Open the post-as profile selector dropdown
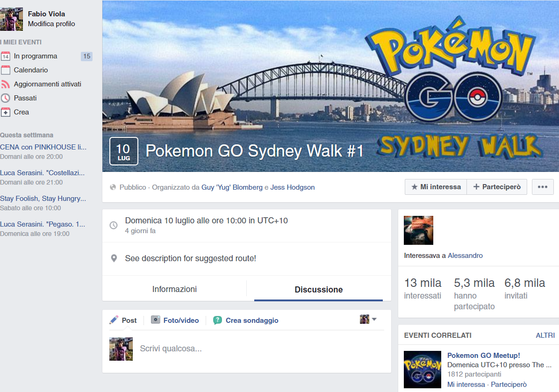The image size is (559, 392). coord(368,319)
